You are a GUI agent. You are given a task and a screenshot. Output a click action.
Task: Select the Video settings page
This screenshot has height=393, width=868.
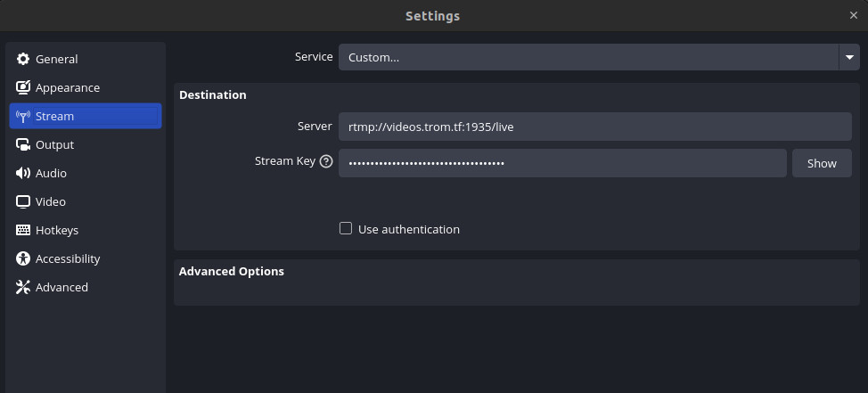coord(86,201)
